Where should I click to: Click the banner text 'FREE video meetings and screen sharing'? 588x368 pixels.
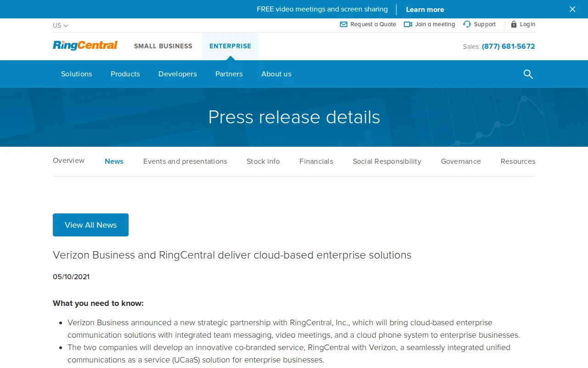tap(322, 9)
